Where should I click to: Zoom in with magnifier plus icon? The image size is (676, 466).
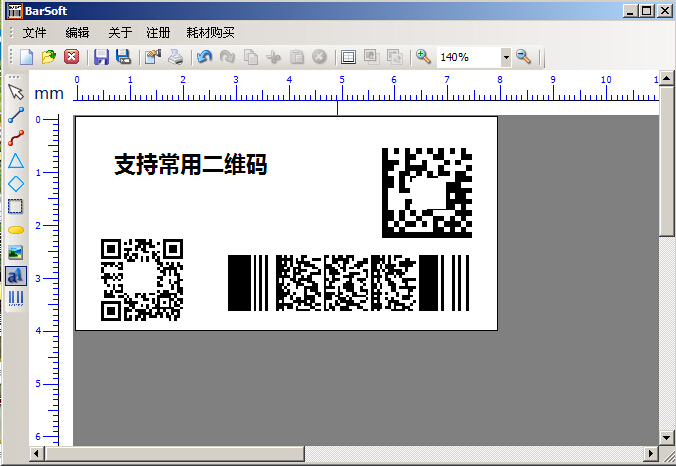[423, 57]
